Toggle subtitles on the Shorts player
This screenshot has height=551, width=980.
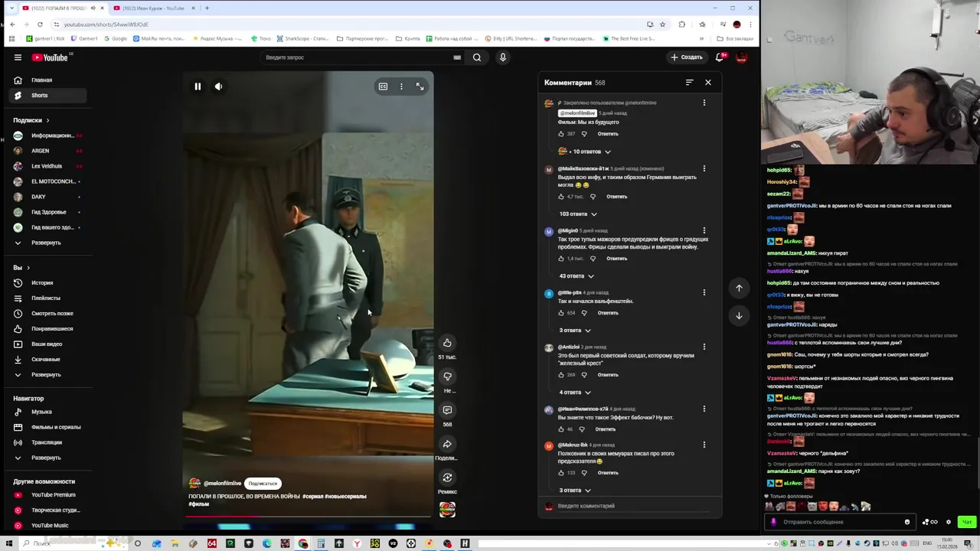point(383,86)
